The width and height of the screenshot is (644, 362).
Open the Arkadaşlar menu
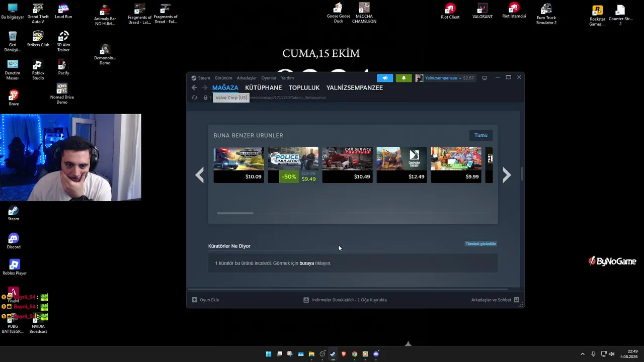pyautogui.click(x=247, y=78)
